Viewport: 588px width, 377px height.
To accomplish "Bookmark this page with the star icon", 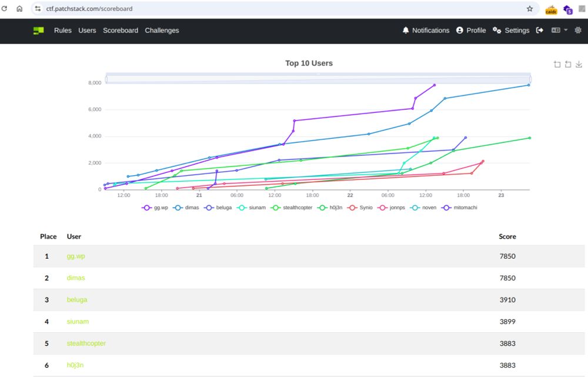I will 530,9.
